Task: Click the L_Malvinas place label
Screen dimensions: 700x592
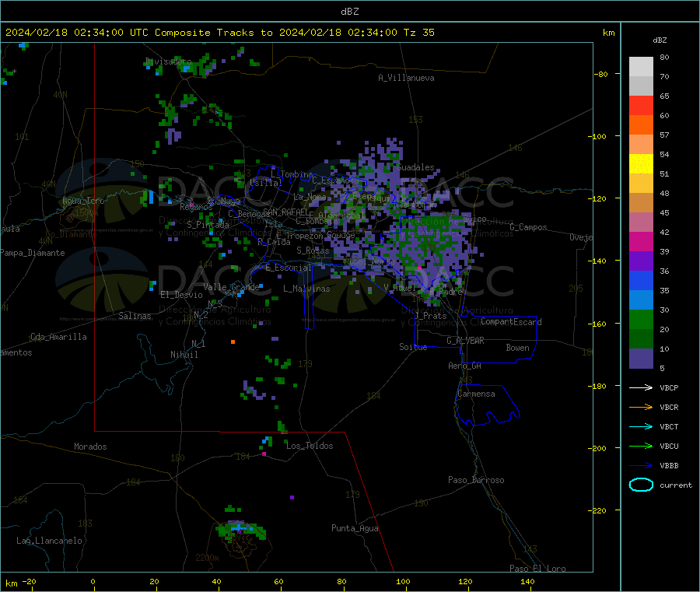Action: coord(306,289)
